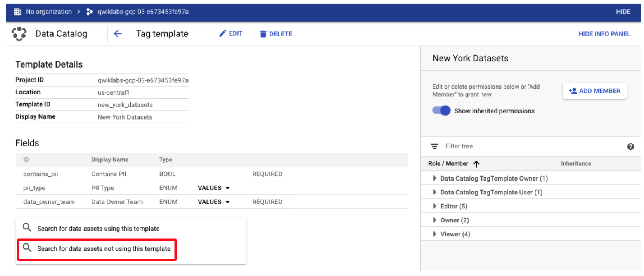Screen dimensions: 644x276
Task: Click the organization building icon in top bar
Action: (17, 12)
